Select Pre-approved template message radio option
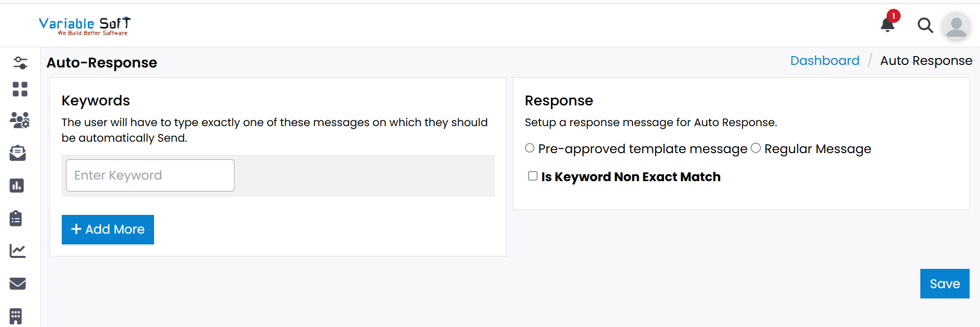Viewport: 980px width, 327px height. click(x=530, y=148)
